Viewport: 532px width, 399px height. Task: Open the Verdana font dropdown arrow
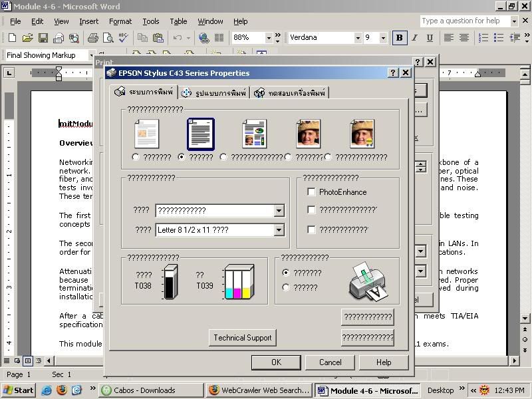(x=358, y=38)
